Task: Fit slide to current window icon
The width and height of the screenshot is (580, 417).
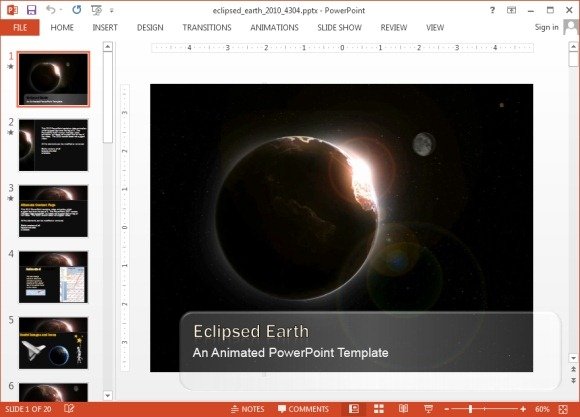Action: pyautogui.click(x=563, y=409)
